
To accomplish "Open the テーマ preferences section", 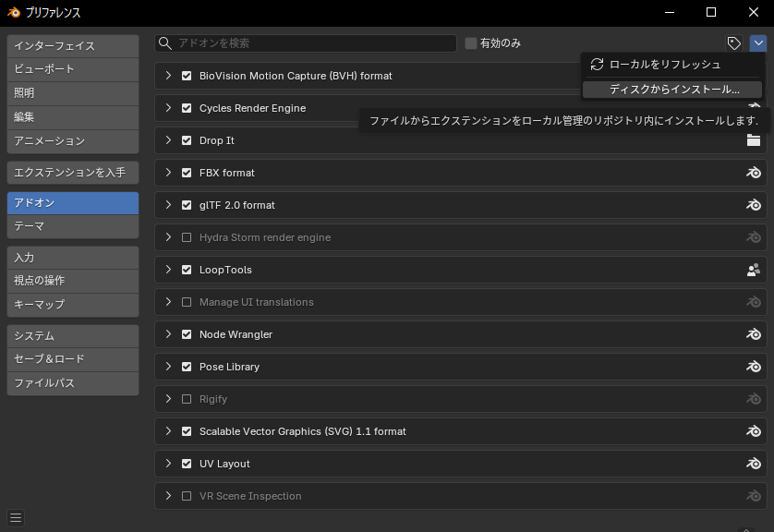I will click(x=72, y=226).
